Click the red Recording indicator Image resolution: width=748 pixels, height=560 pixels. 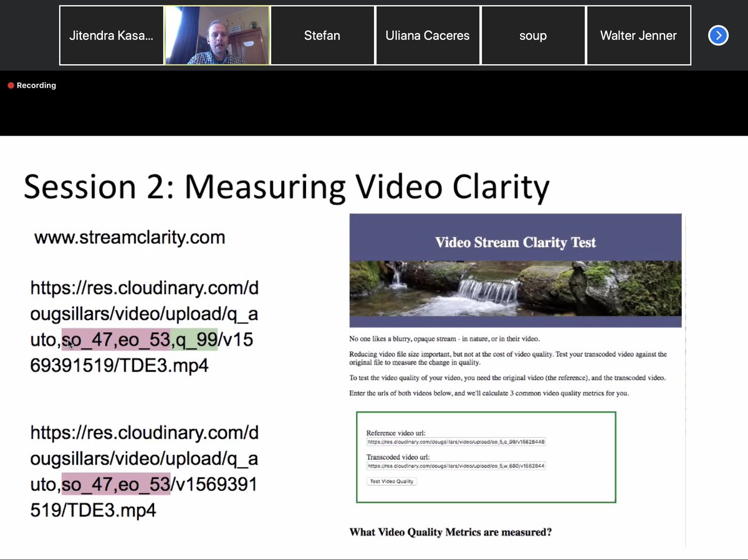coord(32,85)
